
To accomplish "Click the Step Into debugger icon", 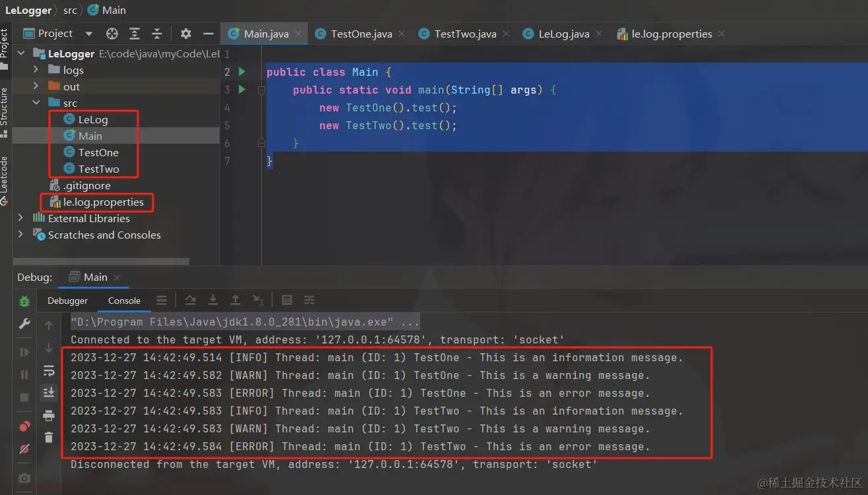I will click(213, 301).
